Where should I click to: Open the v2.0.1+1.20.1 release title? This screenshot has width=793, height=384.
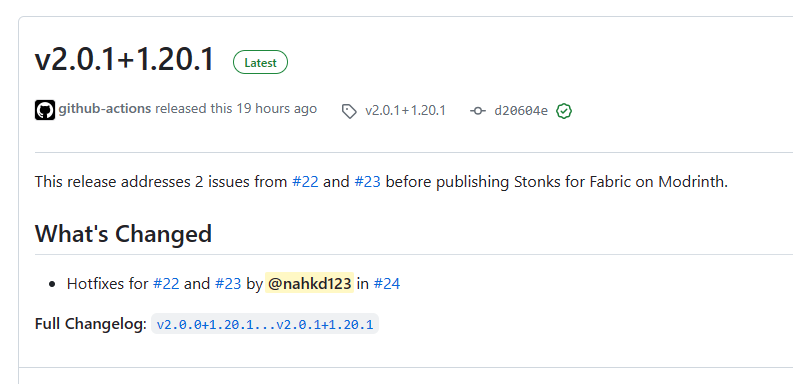(x=124, y=59)
